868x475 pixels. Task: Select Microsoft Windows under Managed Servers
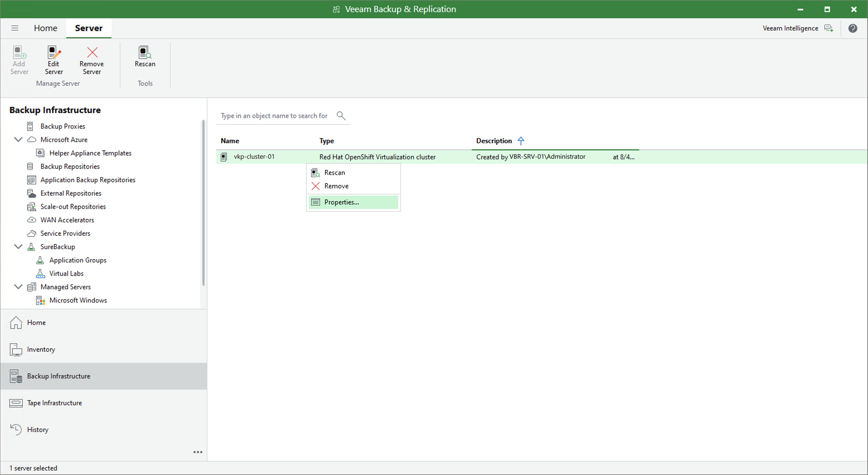[x=78, y=300]
